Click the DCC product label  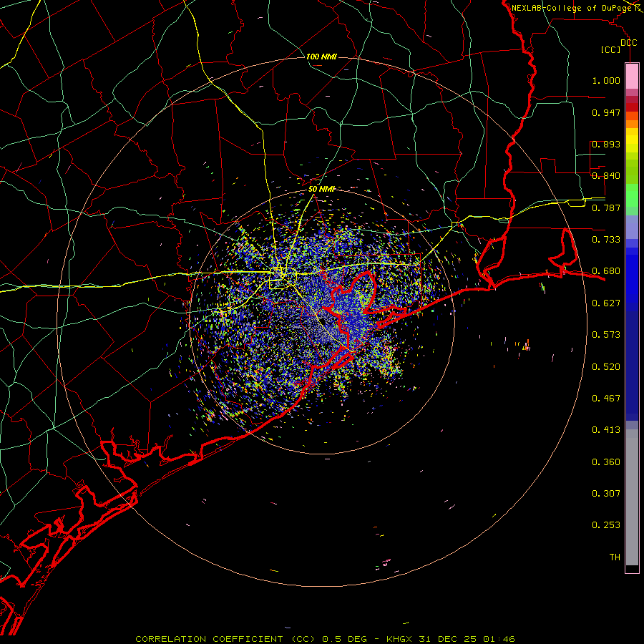(628, 43)
